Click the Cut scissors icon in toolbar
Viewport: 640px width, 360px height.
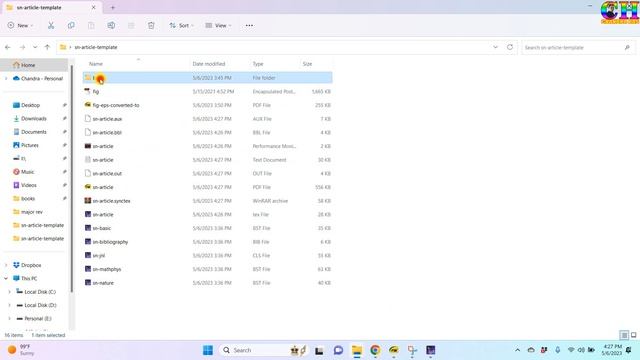click(51, 25)
